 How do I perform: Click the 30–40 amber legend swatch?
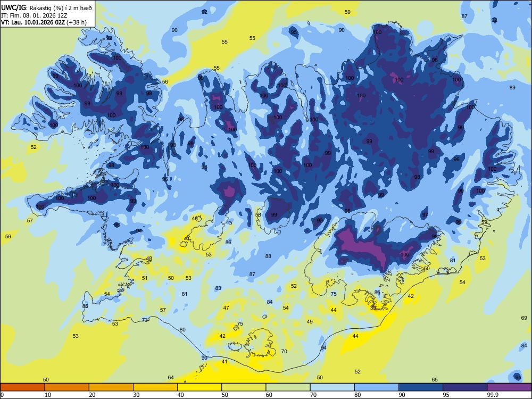click(x=155, y=387)
